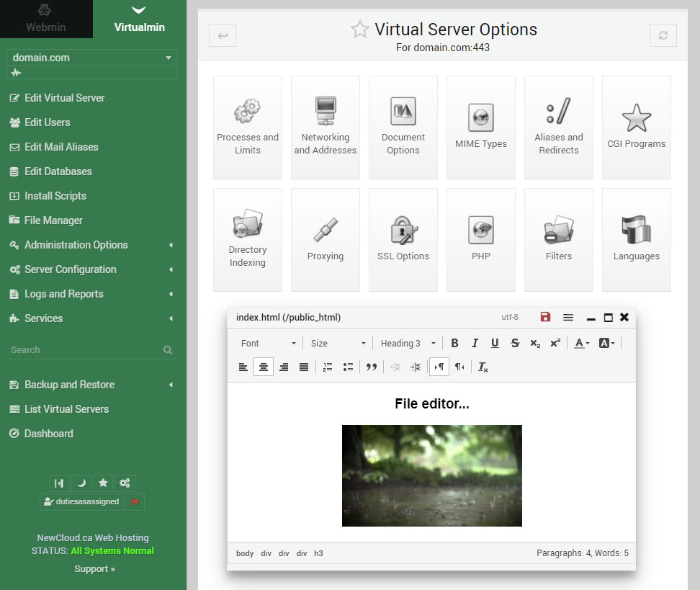Open the sidebar favorites star button

tap(103, 483)
